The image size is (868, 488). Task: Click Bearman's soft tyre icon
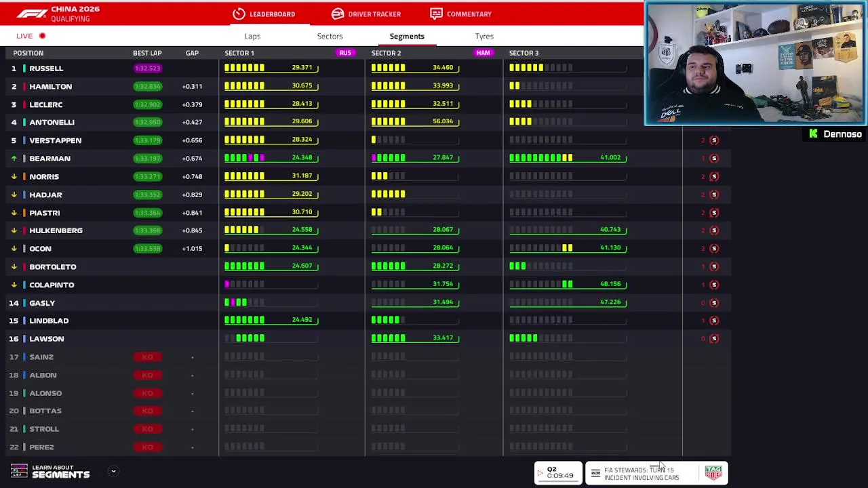[714, 158]
